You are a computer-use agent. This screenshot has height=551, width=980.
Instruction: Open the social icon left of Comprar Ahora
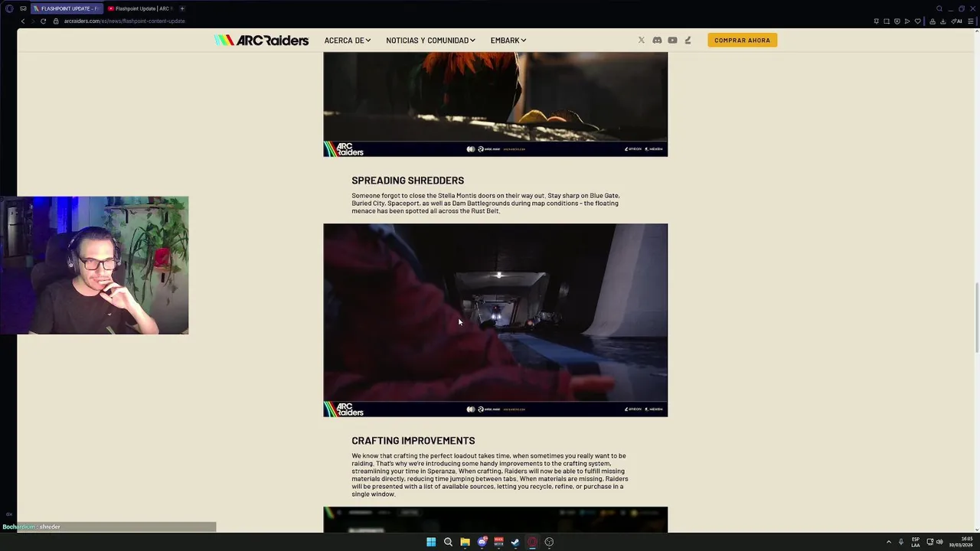pos(688,40)
